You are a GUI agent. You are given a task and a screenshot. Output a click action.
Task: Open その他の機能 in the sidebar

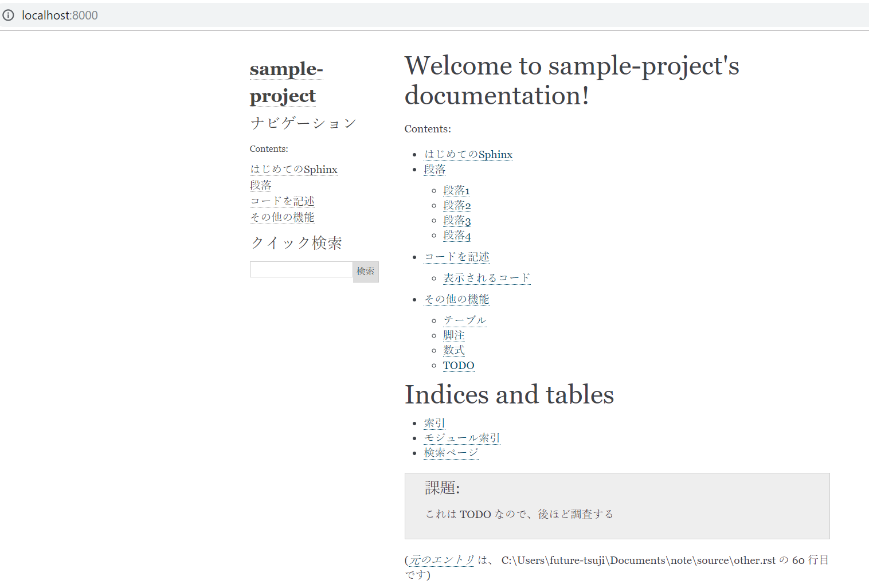(x=281, y=217)
